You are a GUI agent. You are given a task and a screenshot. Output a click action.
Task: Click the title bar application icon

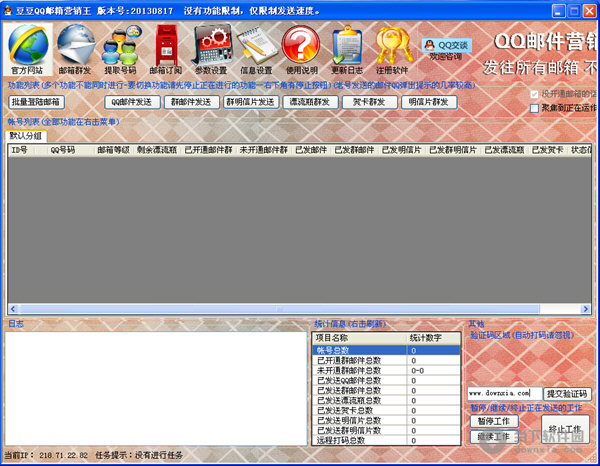tap(7, 10)
